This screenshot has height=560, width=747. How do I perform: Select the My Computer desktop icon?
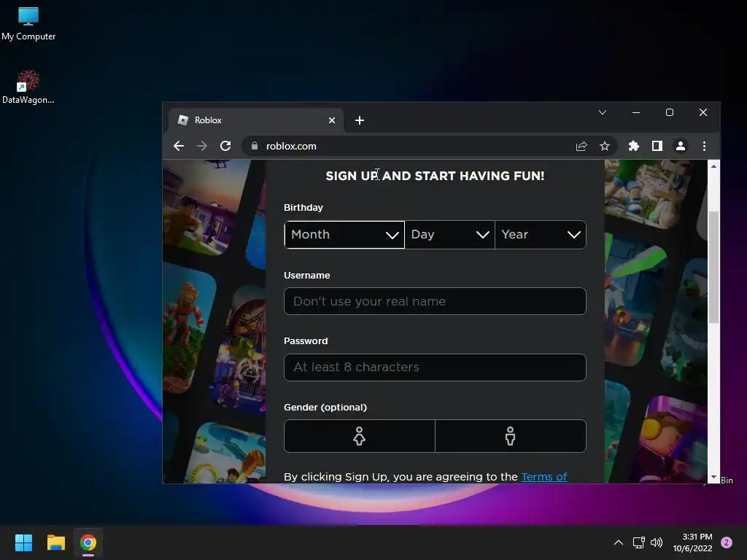pos(28,24)
